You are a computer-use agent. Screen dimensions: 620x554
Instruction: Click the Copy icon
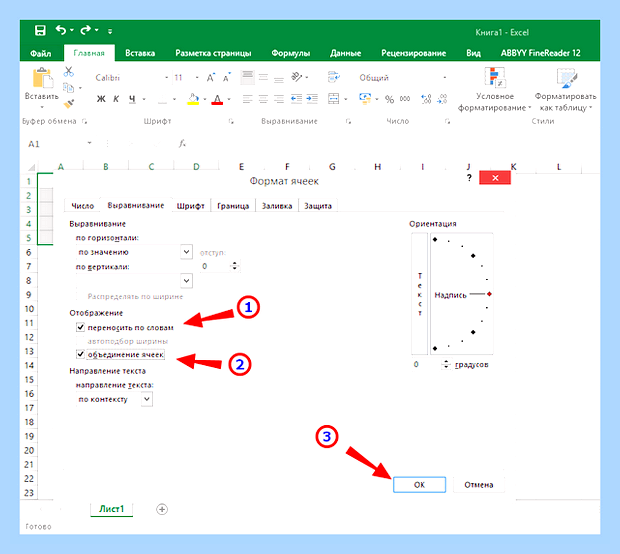coord(69,87)
